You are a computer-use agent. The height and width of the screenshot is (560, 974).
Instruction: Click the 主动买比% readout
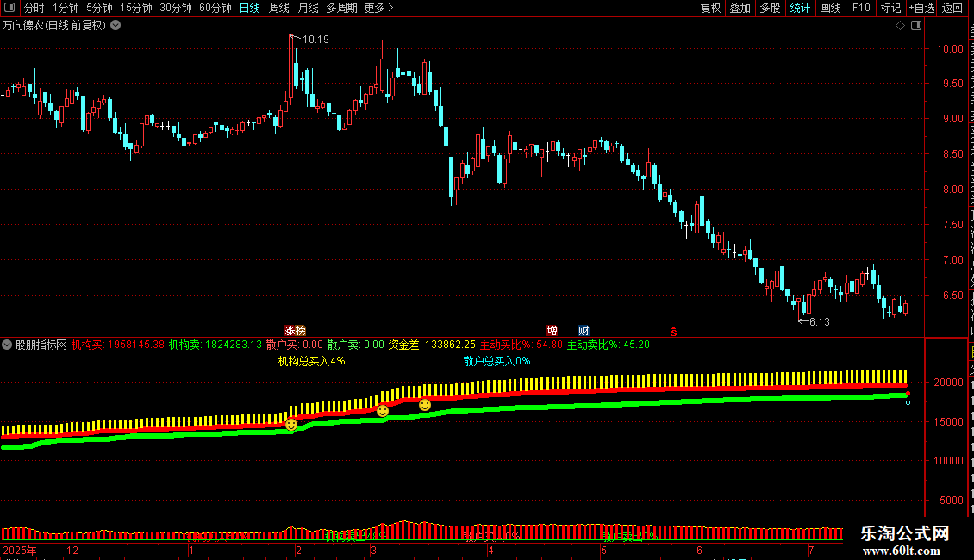click(x=521, y=345)
